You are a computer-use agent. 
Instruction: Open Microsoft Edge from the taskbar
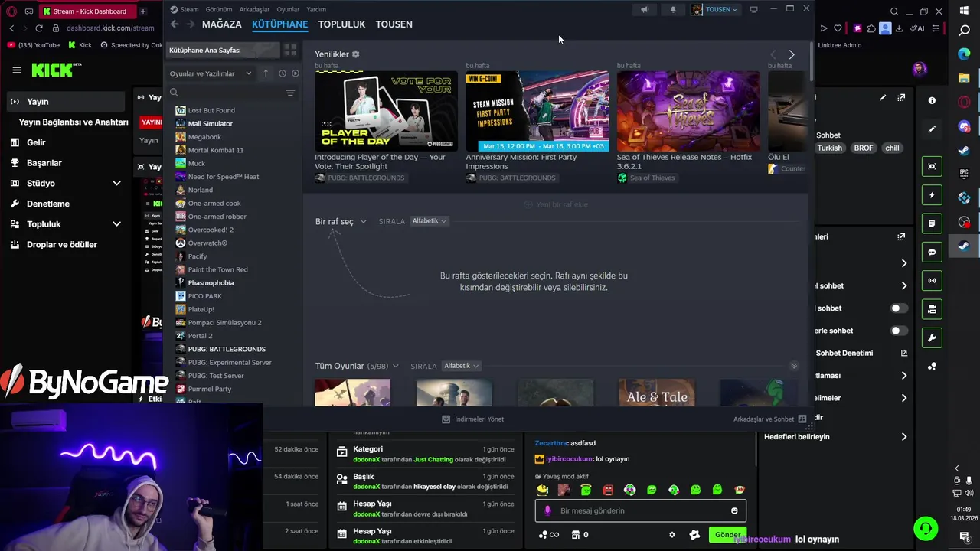pyautogui.click(x=964, y=54)
